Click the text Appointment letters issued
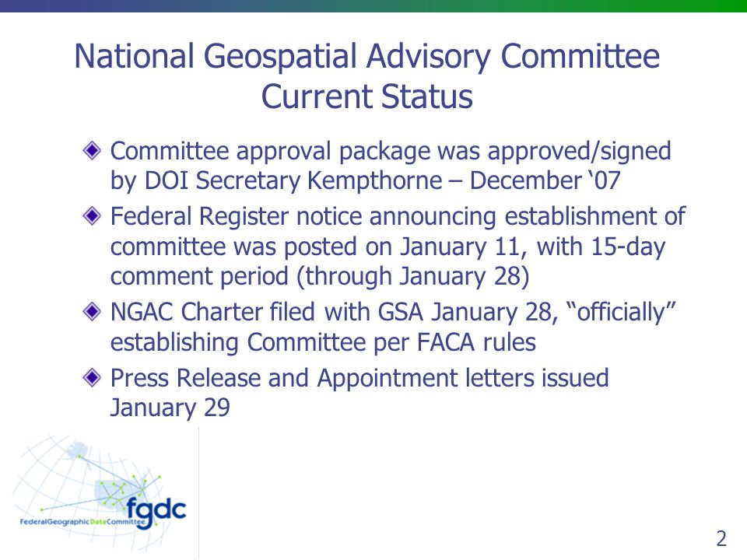This screenshot has height=560, width=747. 463,379
